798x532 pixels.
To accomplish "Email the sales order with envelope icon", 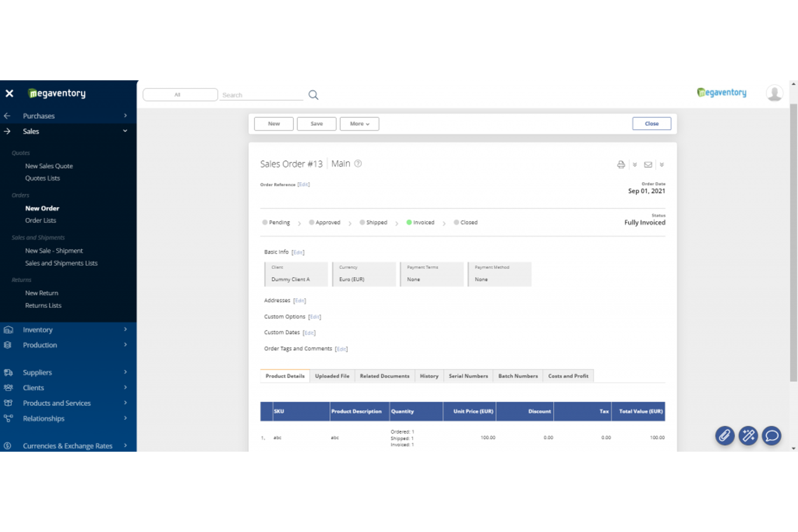I will (648, 164).
